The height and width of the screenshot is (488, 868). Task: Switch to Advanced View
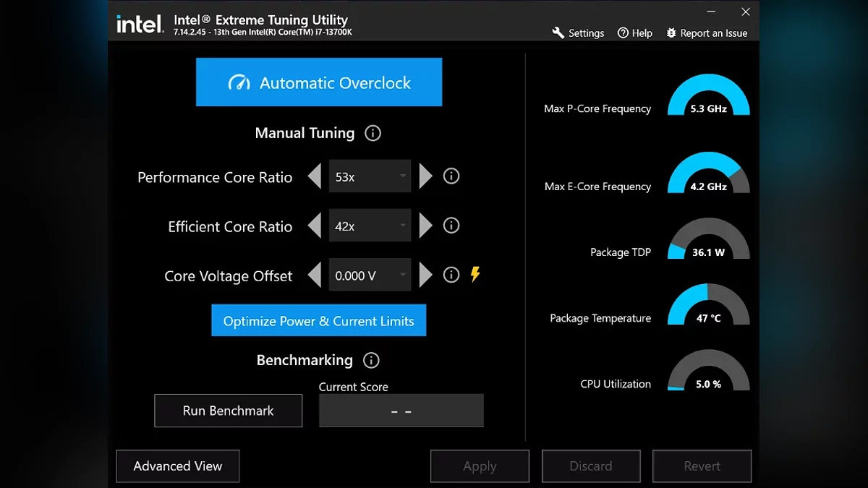[x=178, y=466]
